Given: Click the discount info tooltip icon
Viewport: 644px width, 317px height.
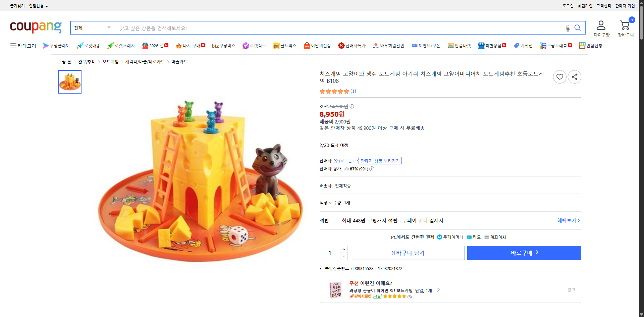Looking at the screenshot, I should 352,106.
